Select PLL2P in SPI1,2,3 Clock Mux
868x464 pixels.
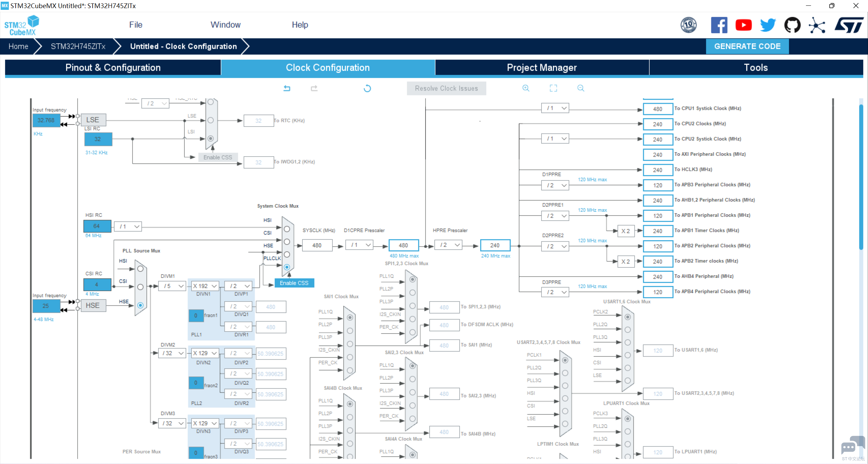coord(412,292)
